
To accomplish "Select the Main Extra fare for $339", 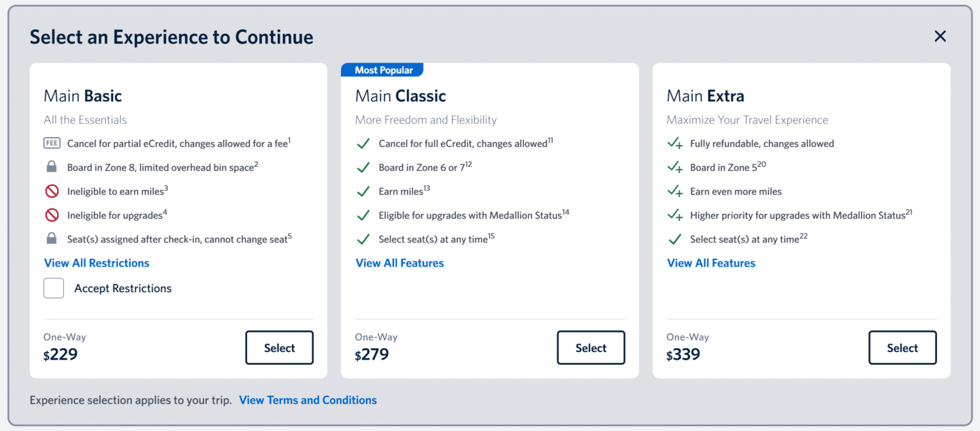I will click(902, 348).
